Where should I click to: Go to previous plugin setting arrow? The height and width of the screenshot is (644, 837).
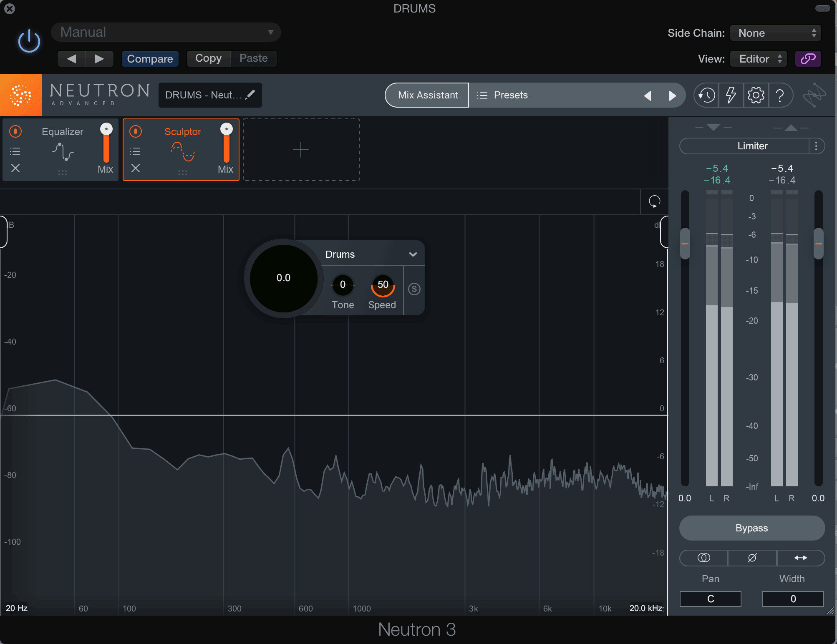pos(71,59)
